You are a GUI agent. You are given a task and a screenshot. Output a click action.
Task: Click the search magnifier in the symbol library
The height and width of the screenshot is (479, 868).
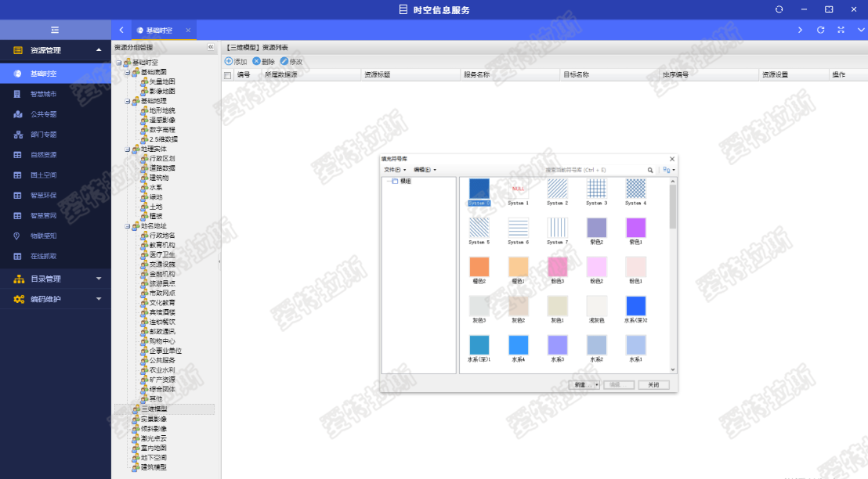point(650,170)
